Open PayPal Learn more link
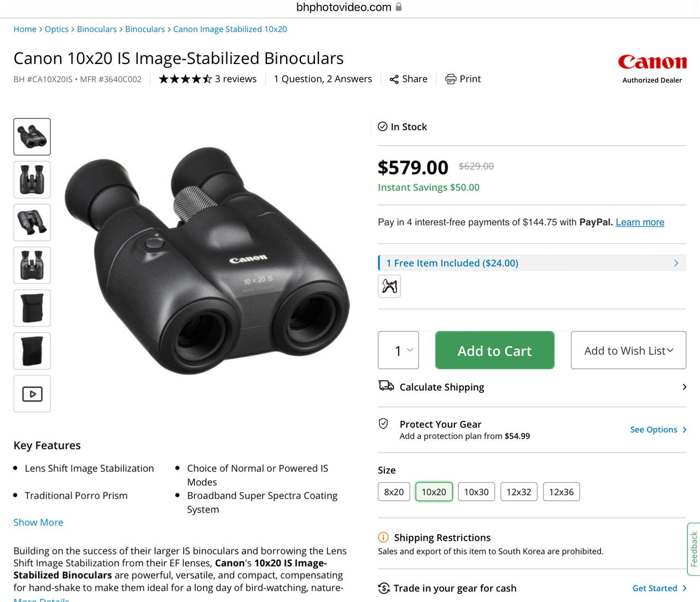Viewport: 700px width, 602px height. tap(640, 222)
